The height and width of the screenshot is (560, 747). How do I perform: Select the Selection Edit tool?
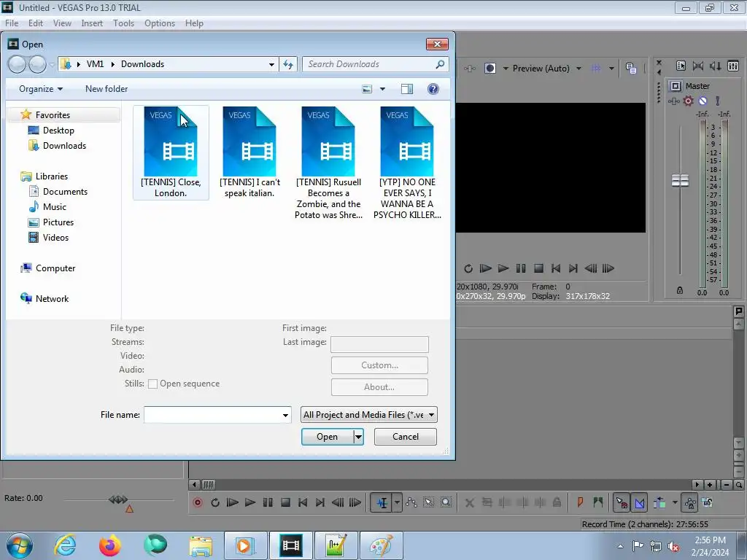(428, 502)
